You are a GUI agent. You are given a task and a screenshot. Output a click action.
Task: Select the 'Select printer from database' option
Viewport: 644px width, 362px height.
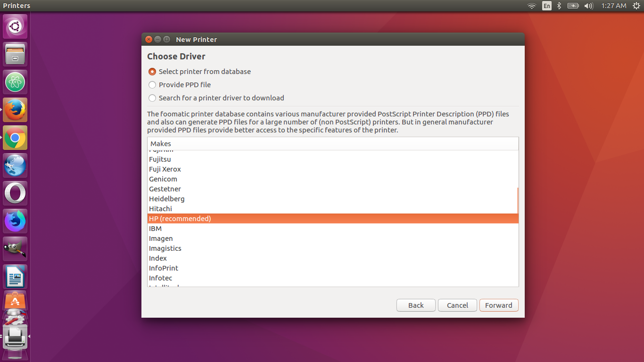[199, 72]
